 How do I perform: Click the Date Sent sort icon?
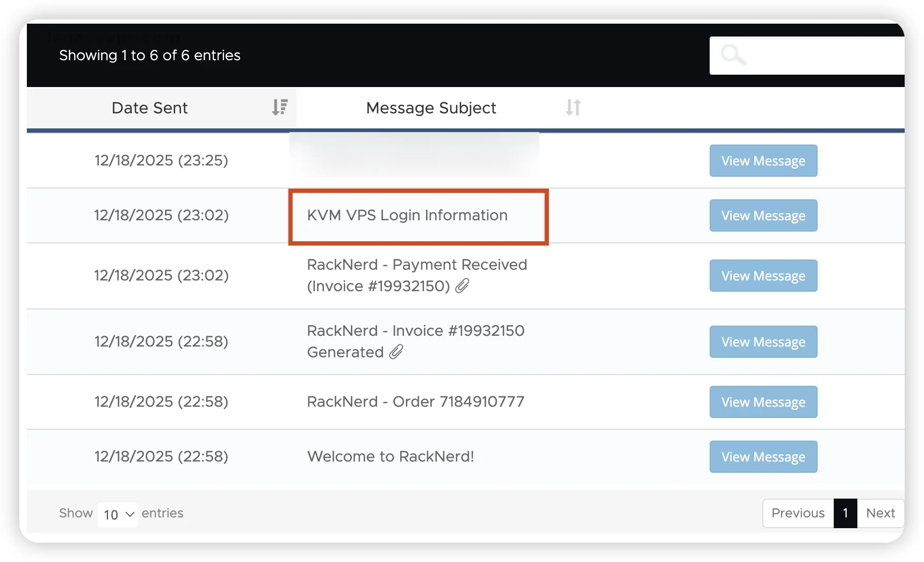pyautogui.click(x=279, y=107)
